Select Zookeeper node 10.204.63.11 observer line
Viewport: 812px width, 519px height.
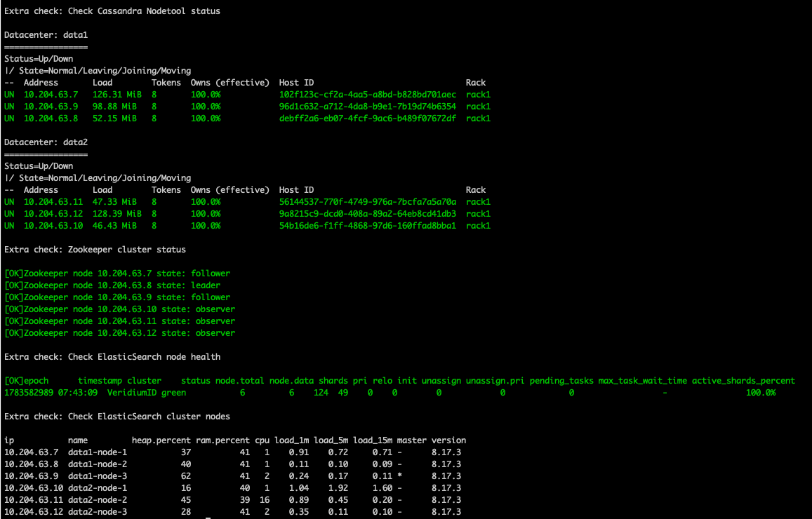(x=119, y=321)
